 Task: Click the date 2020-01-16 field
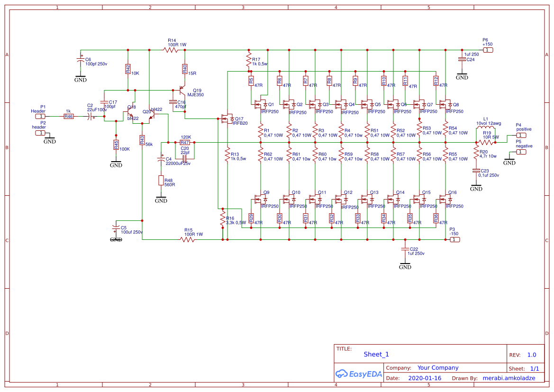[425, 378]
